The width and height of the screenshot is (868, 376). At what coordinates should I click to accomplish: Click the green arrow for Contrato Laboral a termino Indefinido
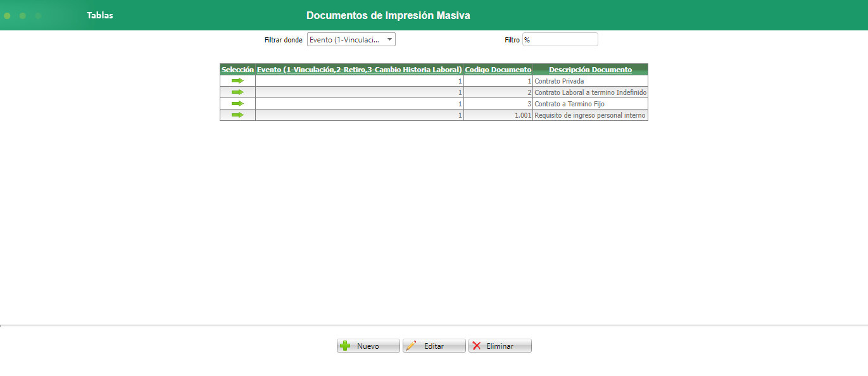(237, 92)
